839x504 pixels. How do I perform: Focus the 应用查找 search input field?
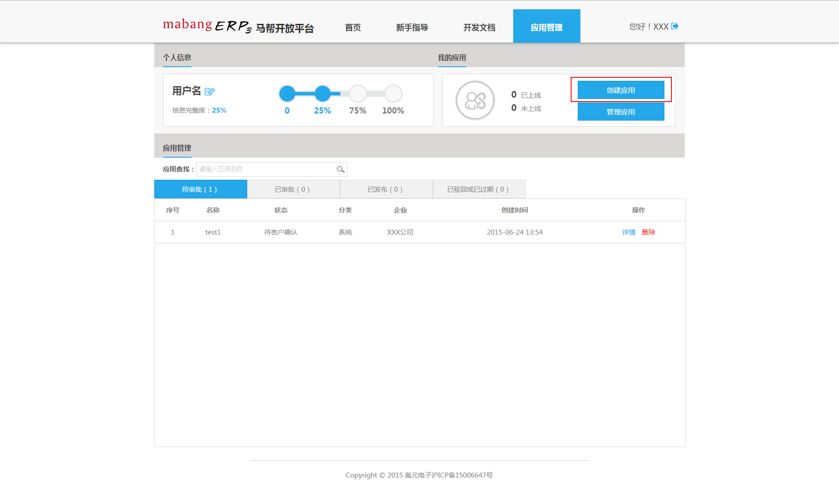tap(265, 169)
